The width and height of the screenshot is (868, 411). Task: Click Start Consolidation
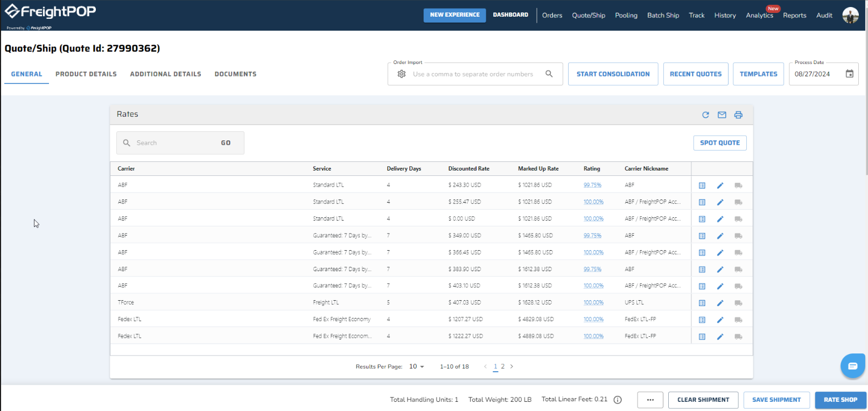point(613,74)
